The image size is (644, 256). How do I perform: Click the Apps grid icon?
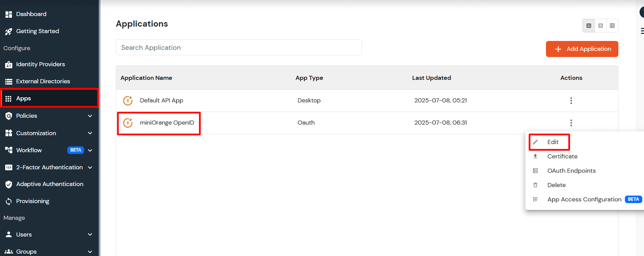(9, 99)
